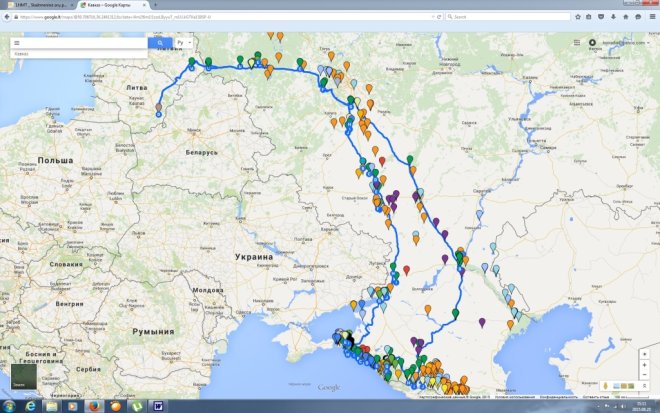Click the my location button above zoom
660x413 pixels.
[x=644, y=354]
